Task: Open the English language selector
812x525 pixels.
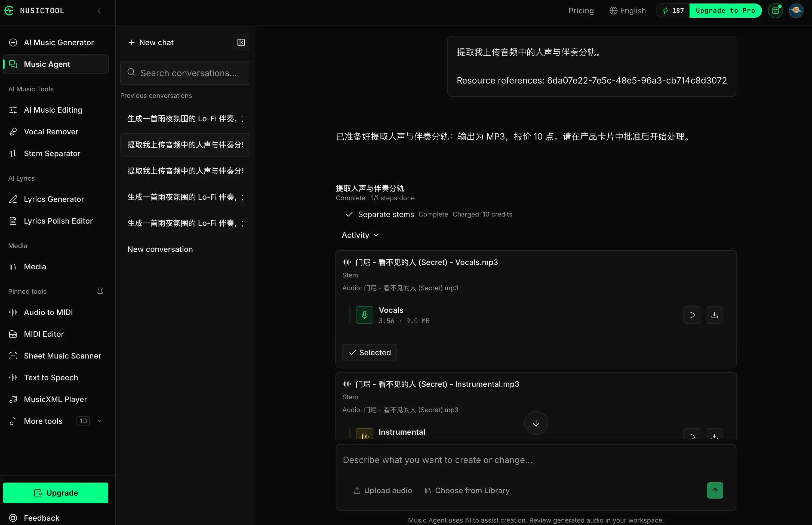Action: [628, 11]
